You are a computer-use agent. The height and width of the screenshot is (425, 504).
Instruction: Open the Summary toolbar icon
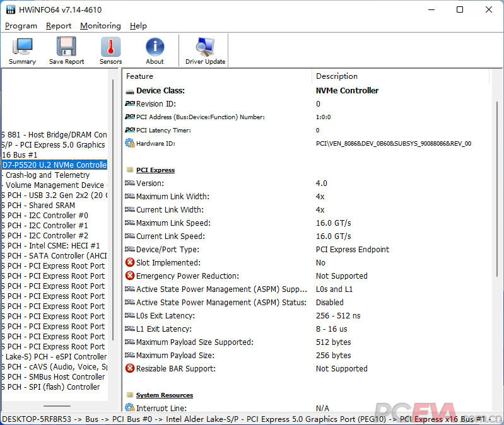click(x=22, y=50)
